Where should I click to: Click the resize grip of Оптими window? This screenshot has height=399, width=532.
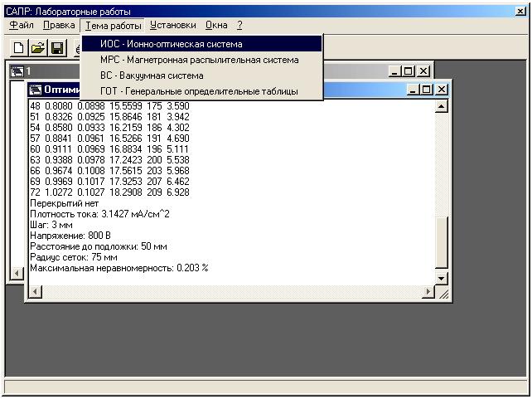443,294
